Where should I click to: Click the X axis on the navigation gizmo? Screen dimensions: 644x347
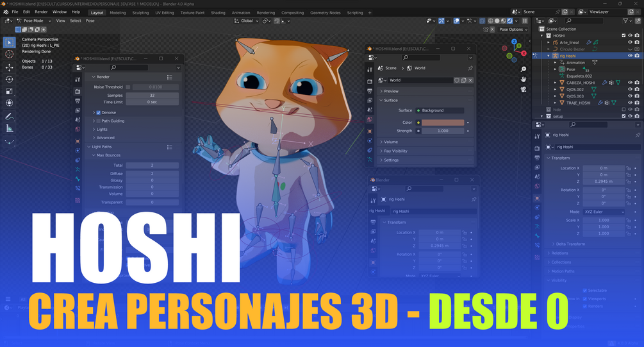(x=524, y=53)
